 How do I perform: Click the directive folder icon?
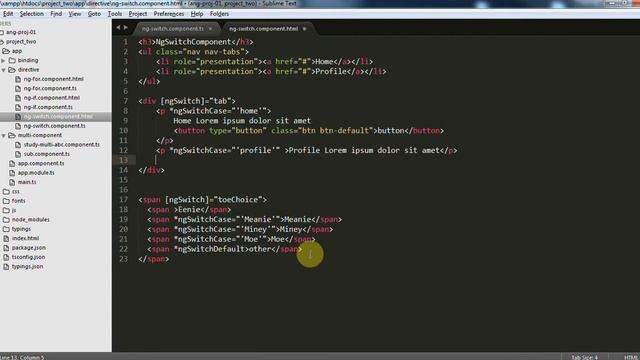12,70
